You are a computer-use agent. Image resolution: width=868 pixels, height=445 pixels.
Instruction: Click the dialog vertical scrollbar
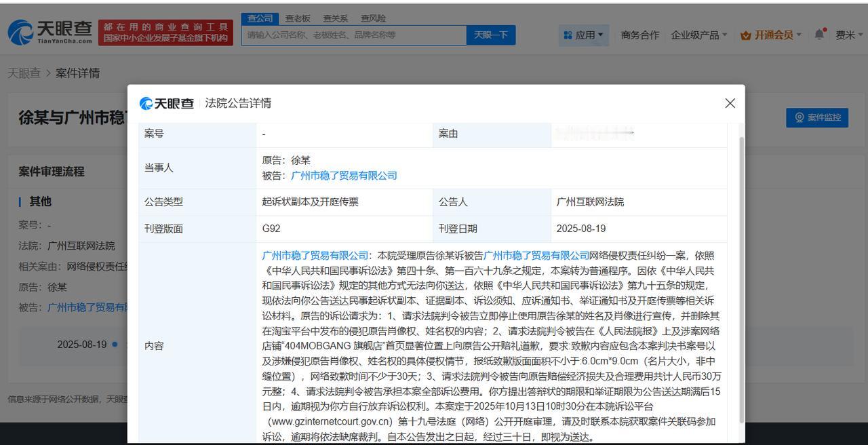741,278
